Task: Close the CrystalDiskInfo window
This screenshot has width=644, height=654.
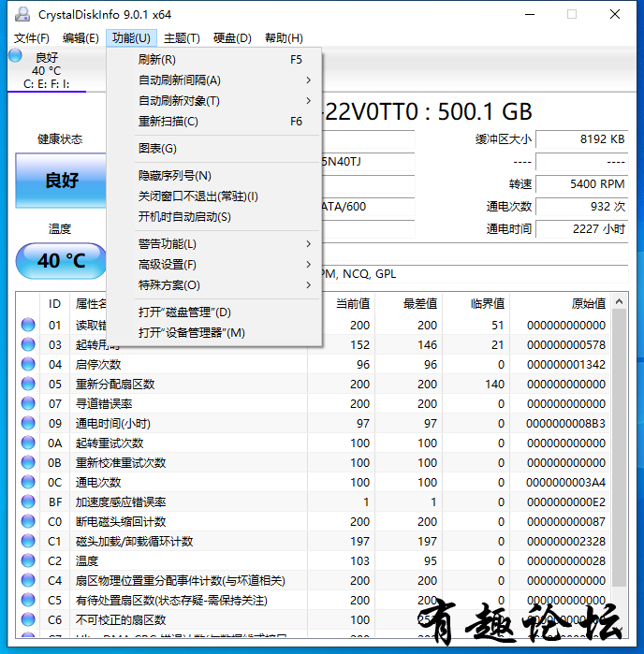Action: tap(615, 14)
